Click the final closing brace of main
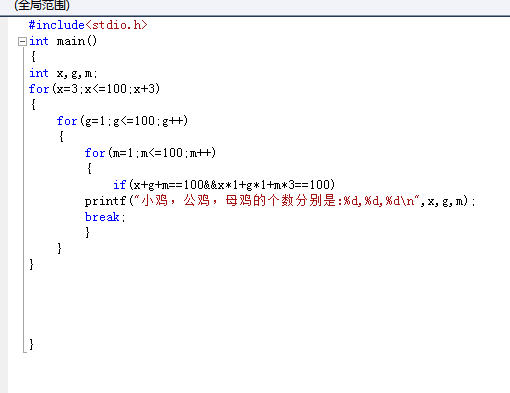The height and width of the screenshot is (393, 510). pos(31,344)
